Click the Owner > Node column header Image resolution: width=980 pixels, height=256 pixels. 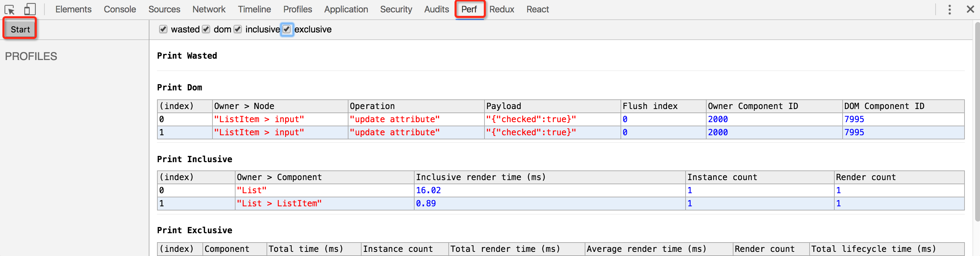pos(280,106)
